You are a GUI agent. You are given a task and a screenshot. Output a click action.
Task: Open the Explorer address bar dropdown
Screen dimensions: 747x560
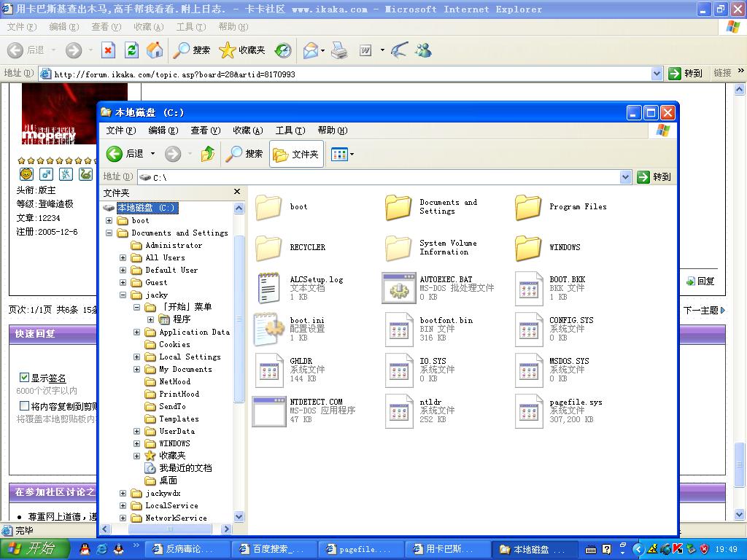625,177
